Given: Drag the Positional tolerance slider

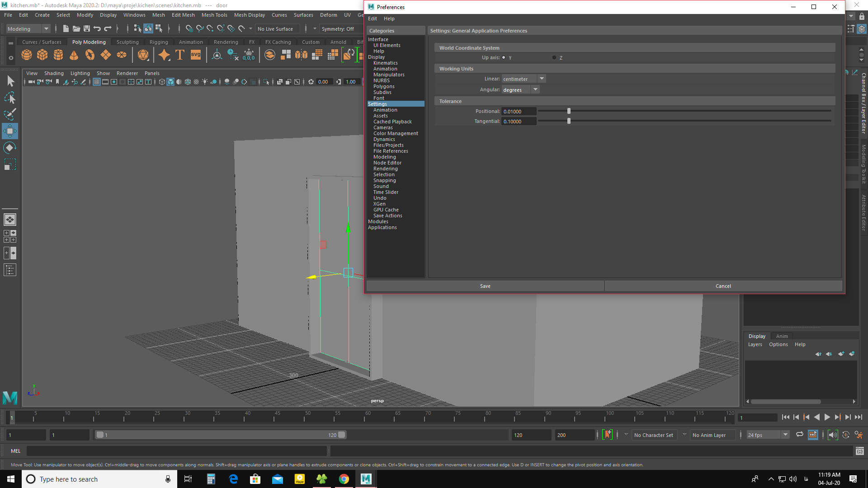Looking at the screenshot, I should [569, 111].
